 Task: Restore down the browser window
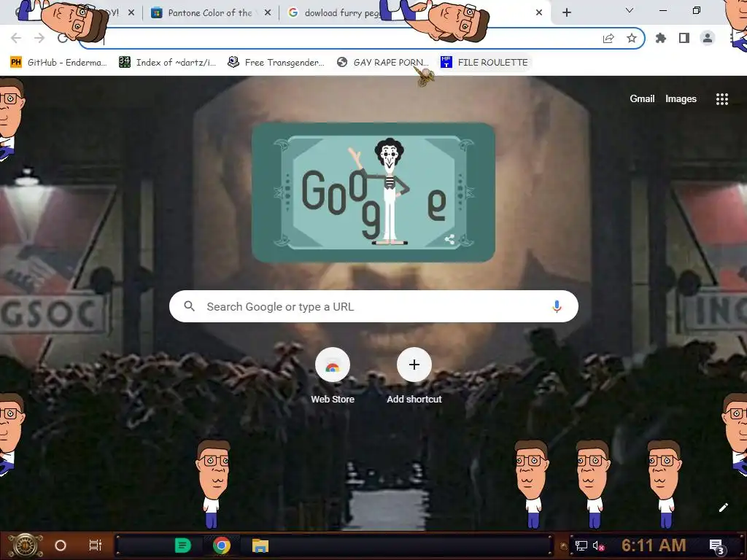697,10
